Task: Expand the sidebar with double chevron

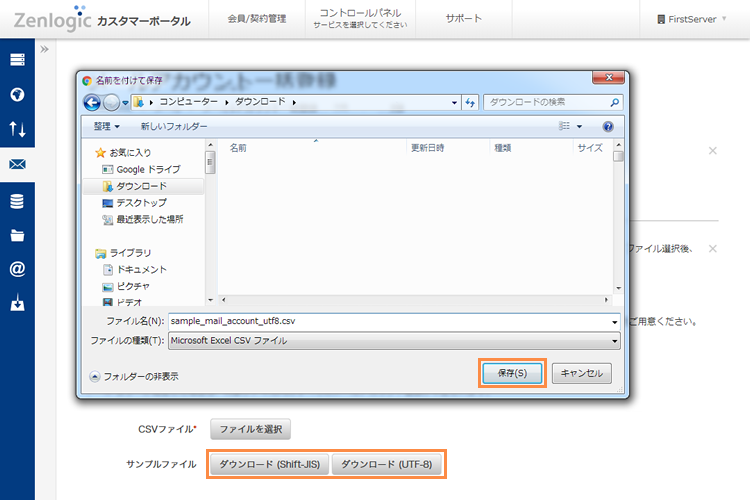Action: click(44, 49)
